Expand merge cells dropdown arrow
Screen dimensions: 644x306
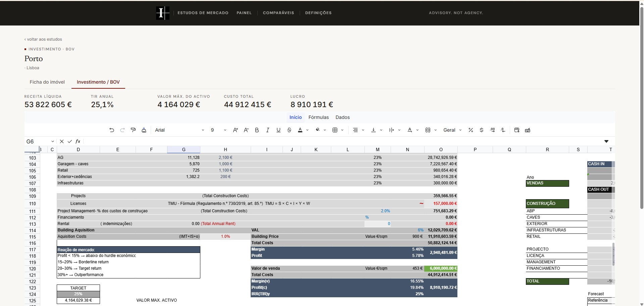tap(436, 130)
